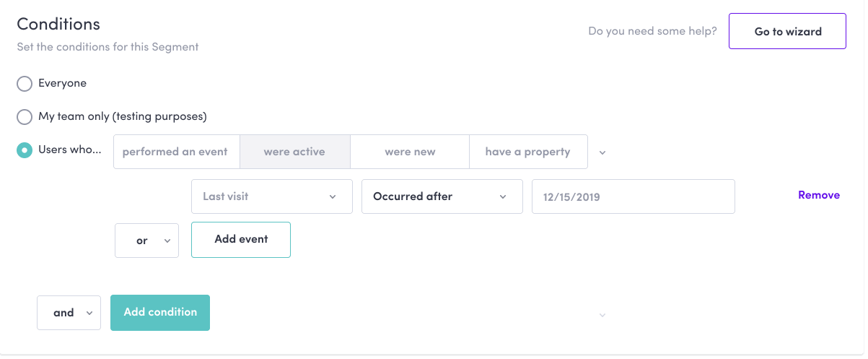Viewport: 868px width, 359px height.
Task: Expand the 'and' operator dropdown
Action: tap(69, 313)
